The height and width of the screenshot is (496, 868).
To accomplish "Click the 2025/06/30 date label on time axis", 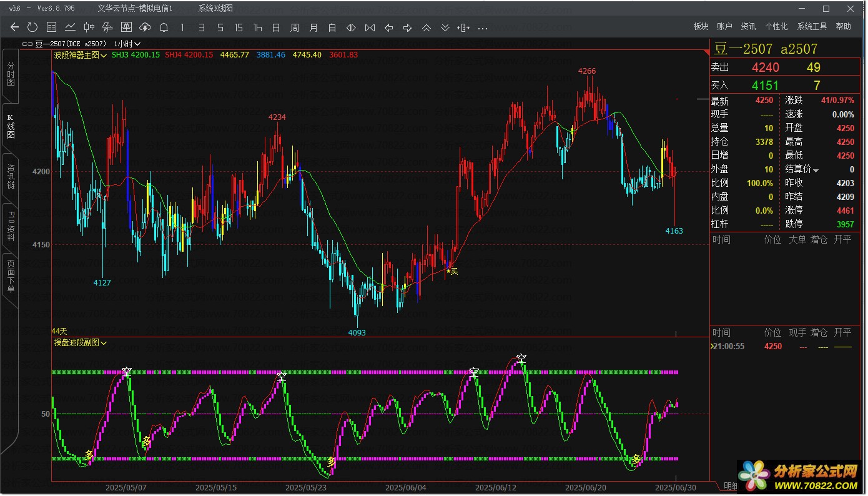I will click(675, 487).
